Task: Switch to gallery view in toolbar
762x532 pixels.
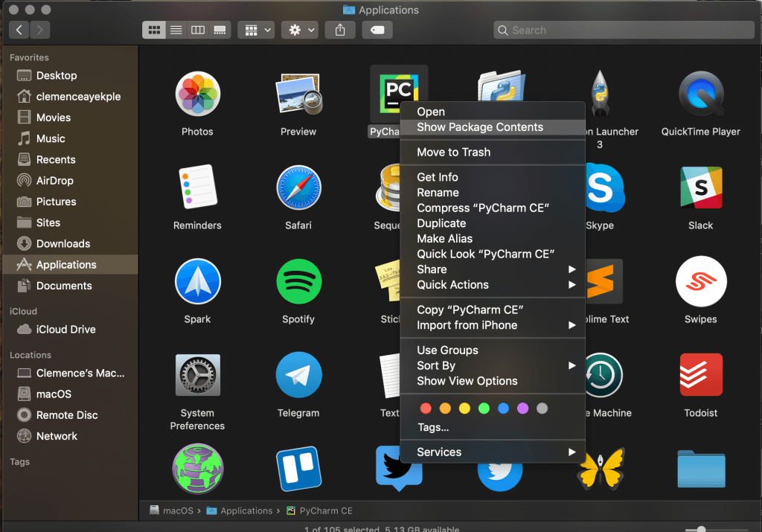Action: (220, 30)
